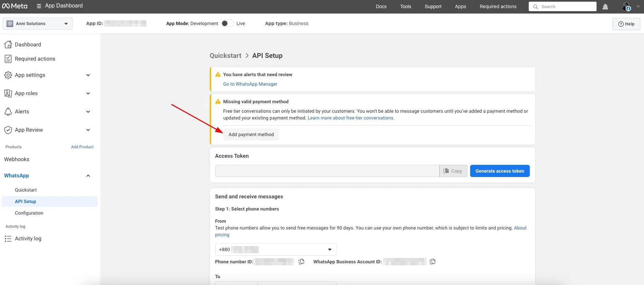Copy the Phone number ID
The width and height of the screenshot is (644, 285).
[301, 262]
